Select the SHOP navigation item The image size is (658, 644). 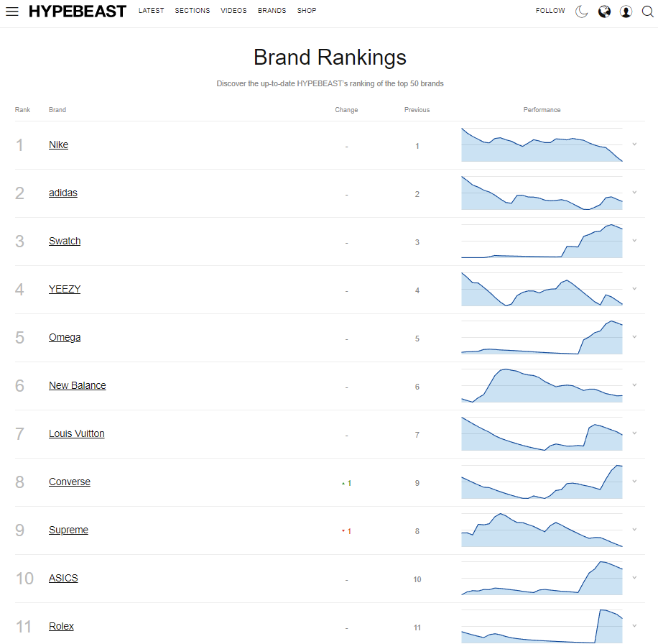307,11
